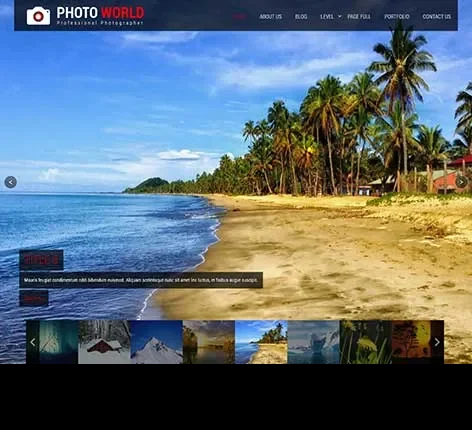Select the autumn lake reflection thumbnail
The width and height of the screenshot is (472, 430).
click(209, 342)
